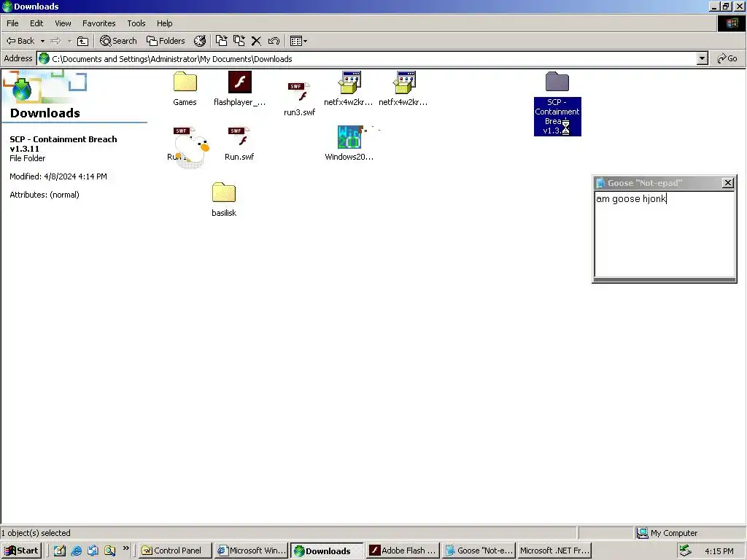
Task: Click the Go button beside address
Action: 727,58
